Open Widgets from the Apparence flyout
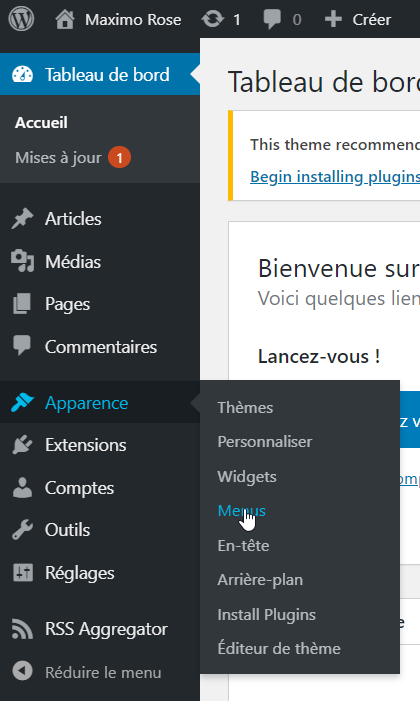Viewport: 420px width, 701px height. (x=247, y=477)
